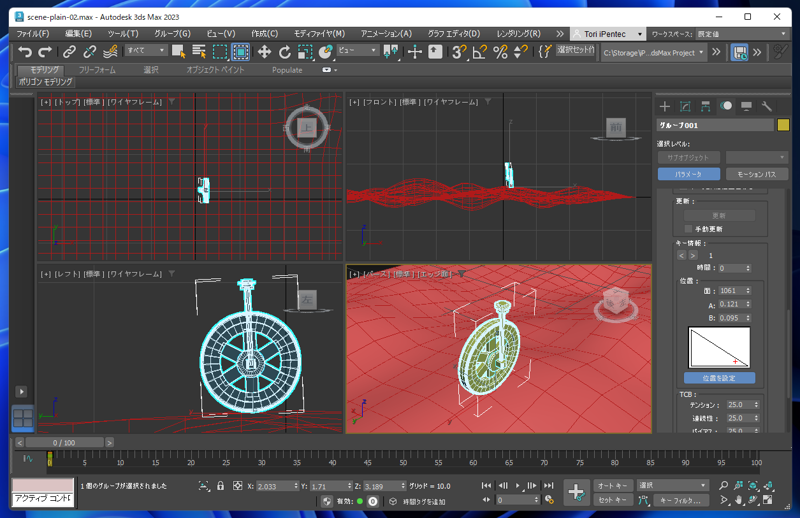Select the Rotate tool

tap(285, 52)
